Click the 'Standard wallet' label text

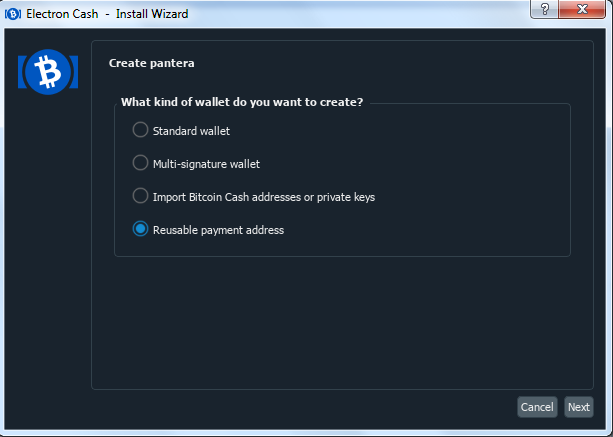tap(191, 131)
